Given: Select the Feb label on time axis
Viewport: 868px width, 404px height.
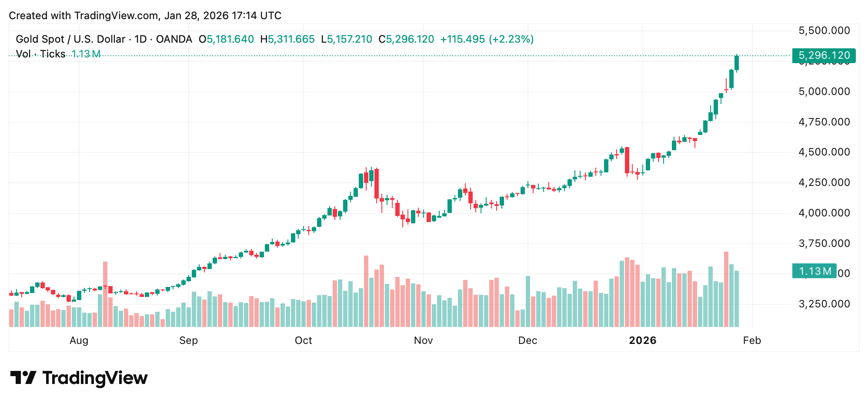Looking at the screenshot, I should (752, 340).
